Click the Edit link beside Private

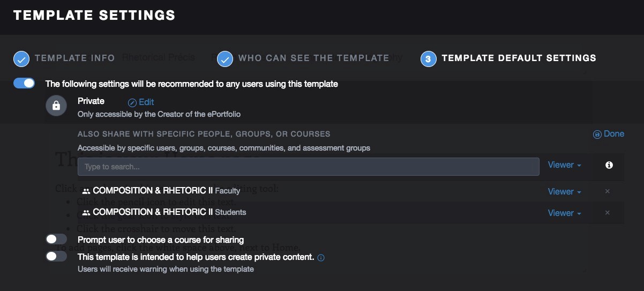tap(141, 102)
